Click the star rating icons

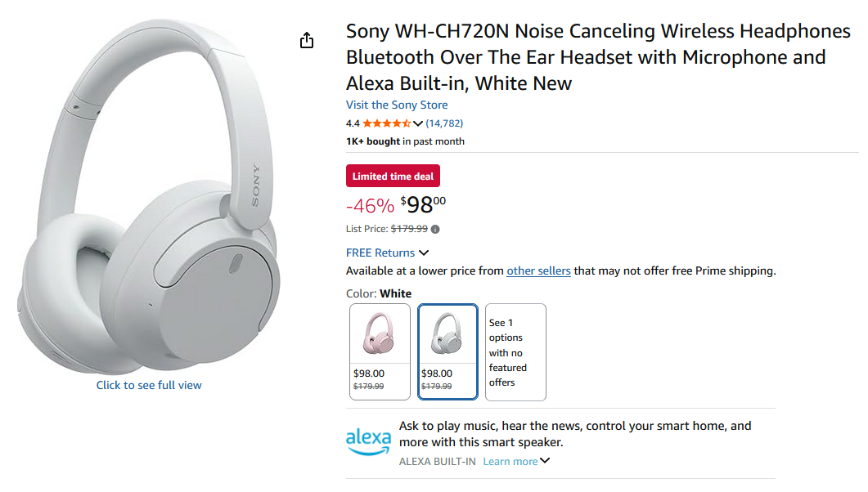tap(386, 123)
